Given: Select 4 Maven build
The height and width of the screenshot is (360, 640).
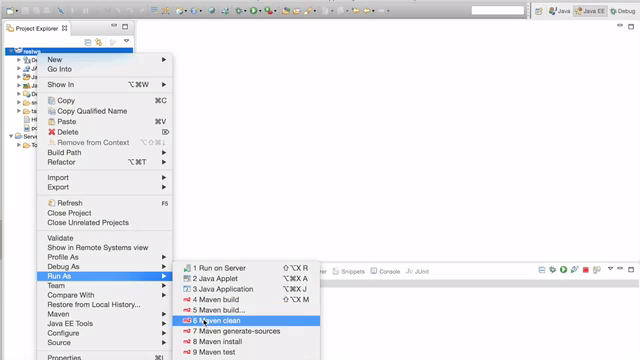Looking at the screenshot, I should tap(246, 300).
